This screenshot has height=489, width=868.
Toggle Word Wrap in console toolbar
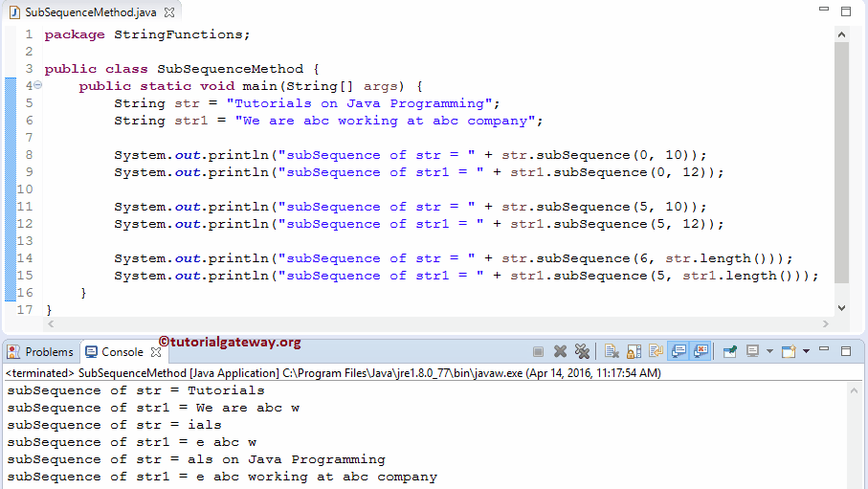coord(656,351)
